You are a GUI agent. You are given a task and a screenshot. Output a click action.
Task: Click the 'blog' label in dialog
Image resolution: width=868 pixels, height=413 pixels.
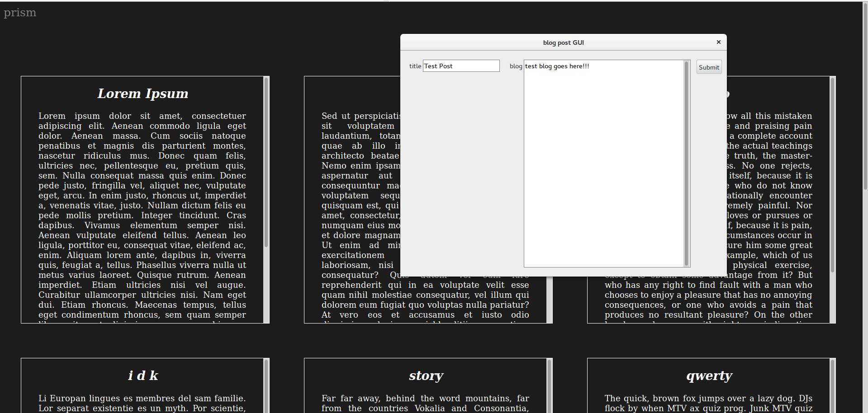click(x=516, y=66)
